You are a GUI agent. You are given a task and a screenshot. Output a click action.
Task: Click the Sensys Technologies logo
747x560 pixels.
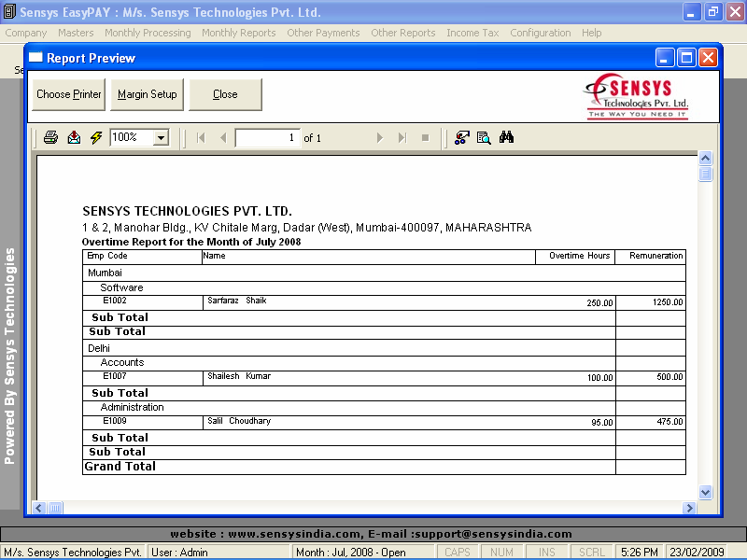tap(637, 96)
